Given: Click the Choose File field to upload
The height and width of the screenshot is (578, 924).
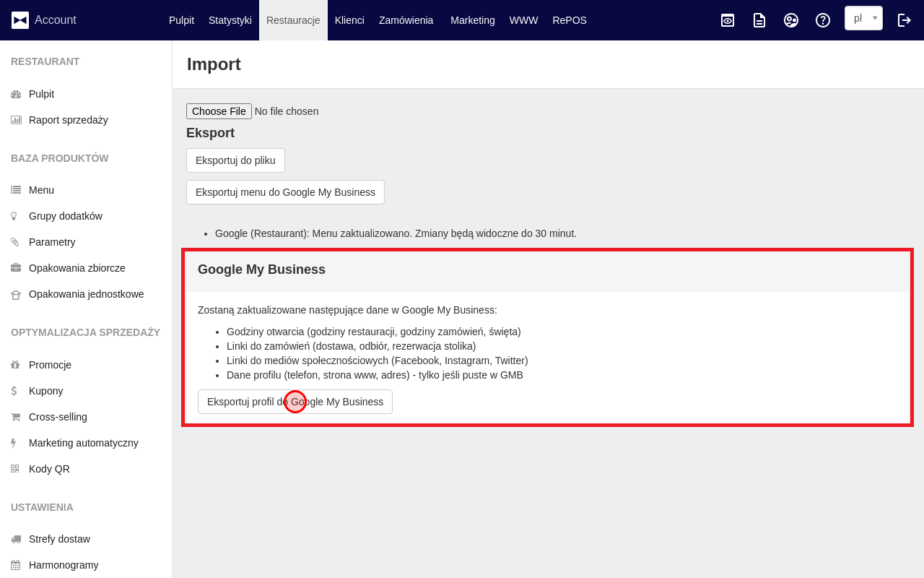Looking at the screenshot, I should pos(219,111).
